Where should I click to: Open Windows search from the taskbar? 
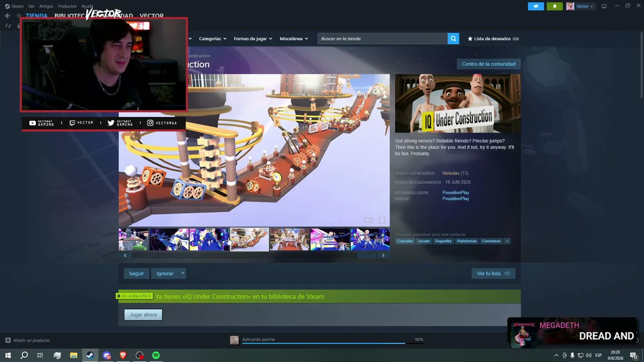click(24, 355)
